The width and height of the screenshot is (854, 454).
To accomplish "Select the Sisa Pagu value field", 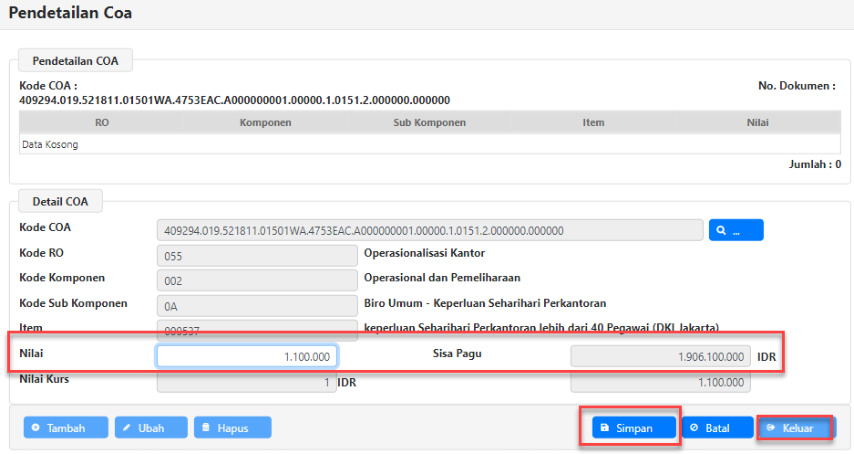I will pos(659,356).
